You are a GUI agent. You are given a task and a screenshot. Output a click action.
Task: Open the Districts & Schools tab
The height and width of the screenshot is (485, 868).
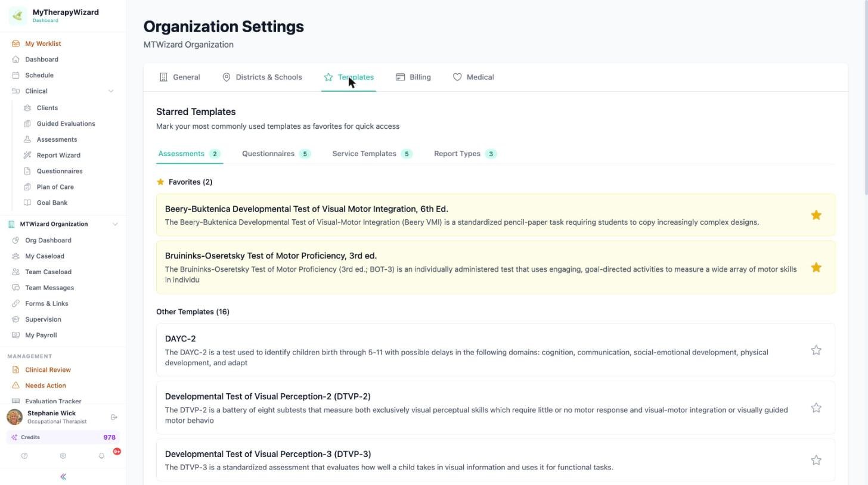coord(262,77)
